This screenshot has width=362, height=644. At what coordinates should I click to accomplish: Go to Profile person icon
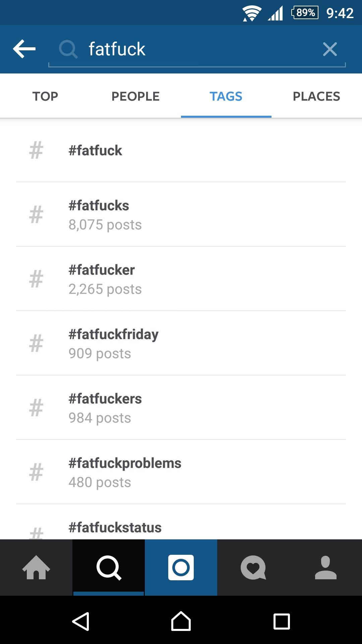coord(326,568)
